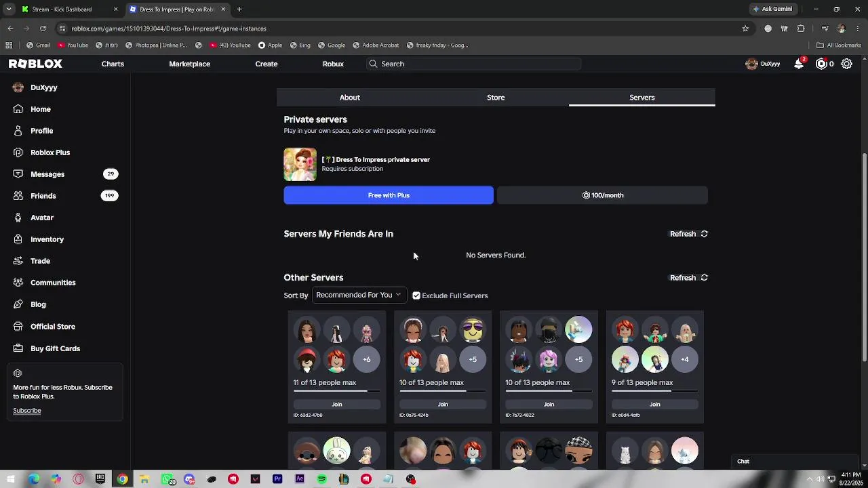Open WhatsApp from the taskbar

[x=167, y=479]
